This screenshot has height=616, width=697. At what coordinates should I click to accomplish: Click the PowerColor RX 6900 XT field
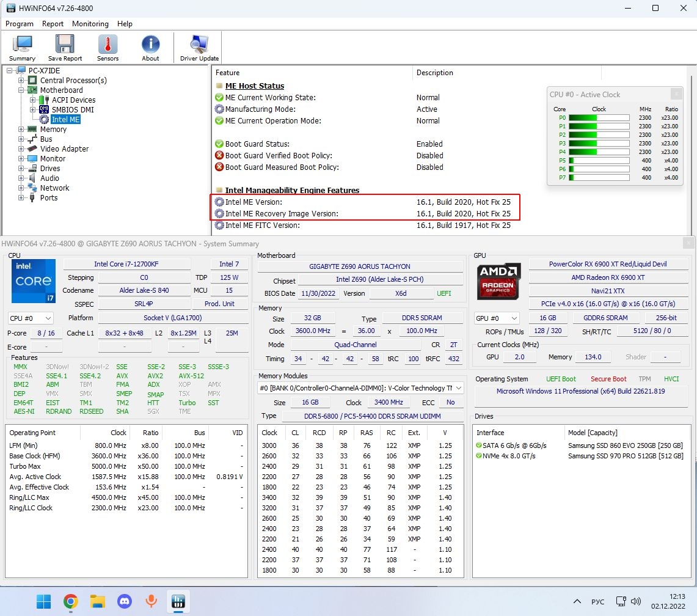click(608, 264)
